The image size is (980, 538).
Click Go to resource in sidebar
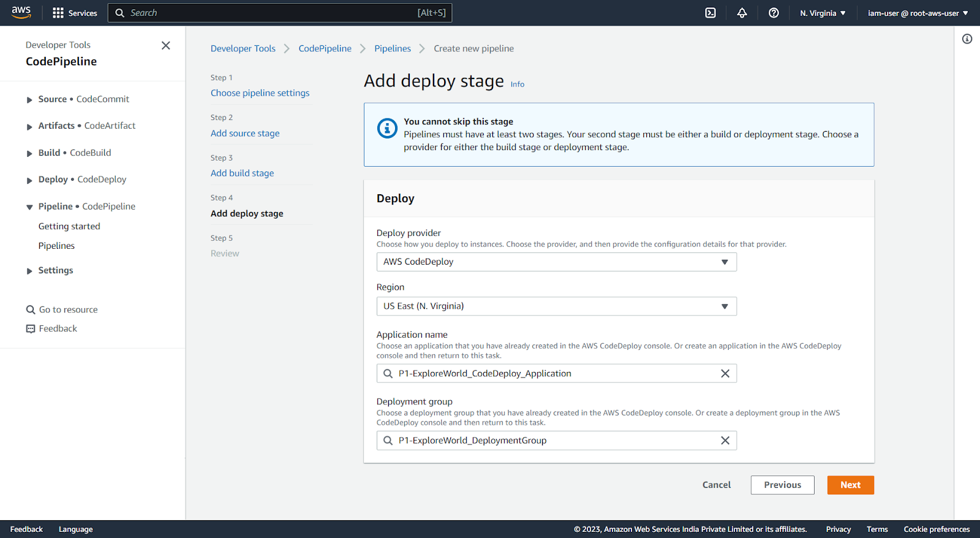[68, 310]
